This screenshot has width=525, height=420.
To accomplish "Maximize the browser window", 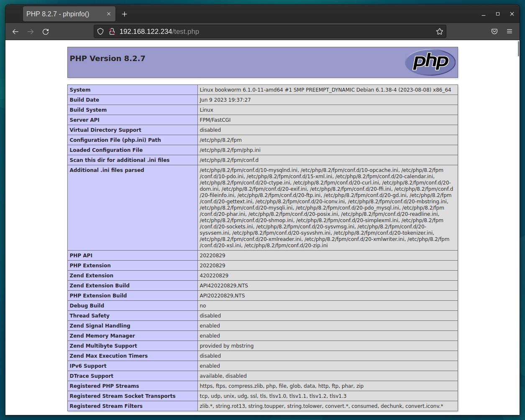I will [x=498, y=14].
